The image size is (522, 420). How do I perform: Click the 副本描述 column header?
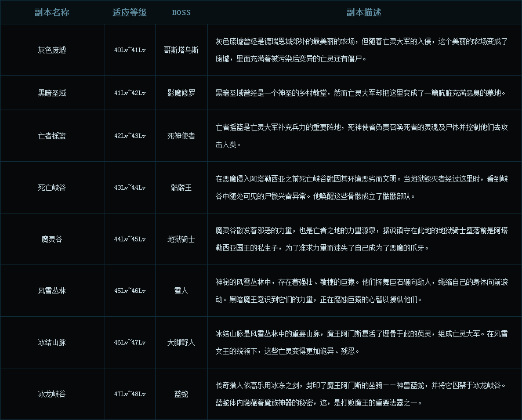[x=364, y=13]
